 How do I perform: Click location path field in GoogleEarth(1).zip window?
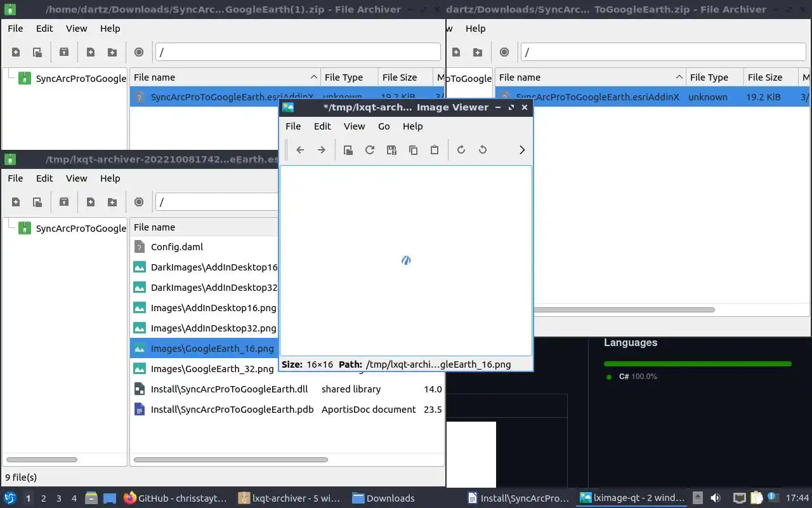pyautogui.click(x=298, y=52)
